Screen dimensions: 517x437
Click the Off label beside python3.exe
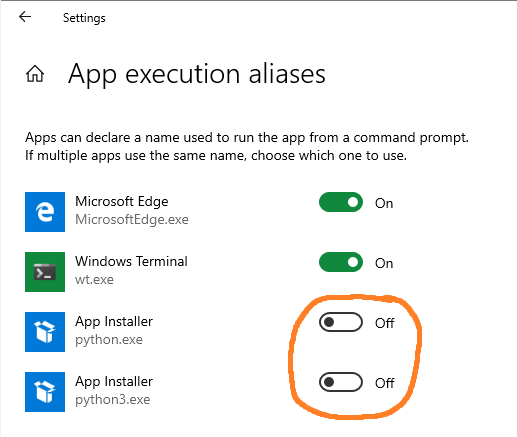385,383
